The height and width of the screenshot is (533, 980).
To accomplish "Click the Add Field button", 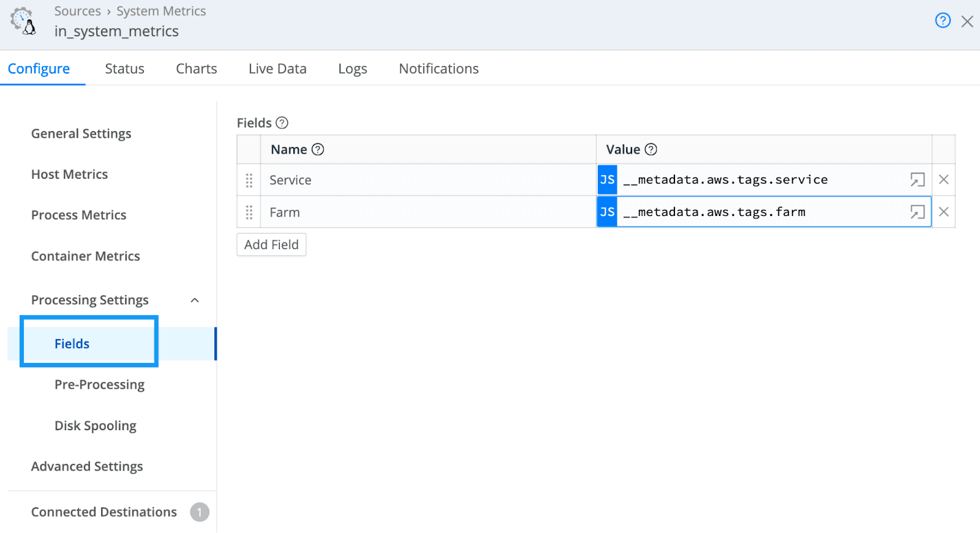I will tap(271, 245).
